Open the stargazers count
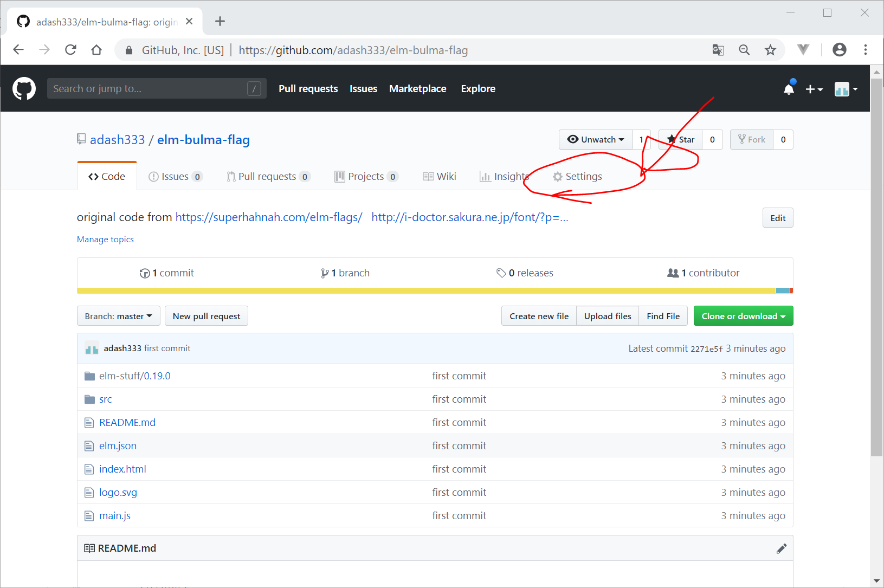Viewport: 884px width, 588px height. (x=712, y=140)
